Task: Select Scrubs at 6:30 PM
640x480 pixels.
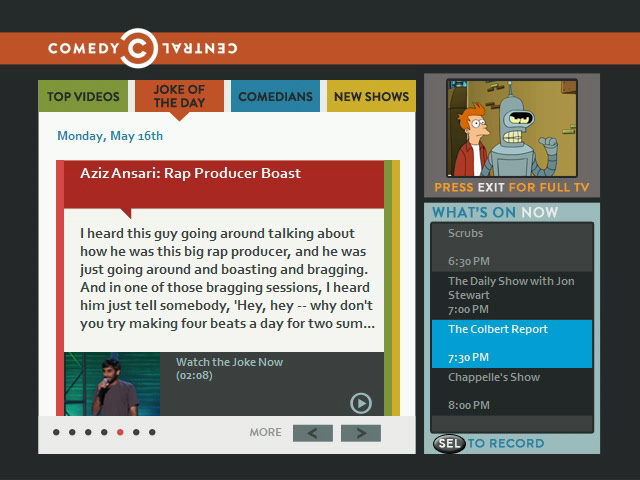Action: click(511, 246)
